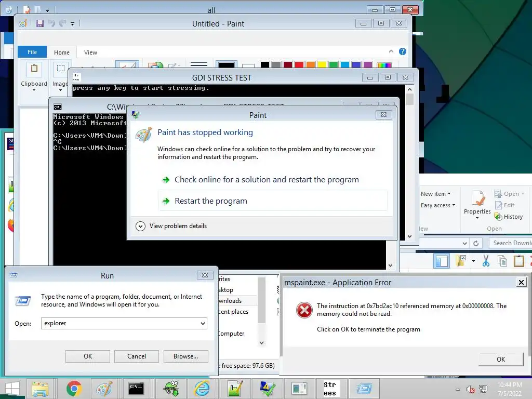
Task: Open the Explorer address bar history dropdown
Action: 464,243
